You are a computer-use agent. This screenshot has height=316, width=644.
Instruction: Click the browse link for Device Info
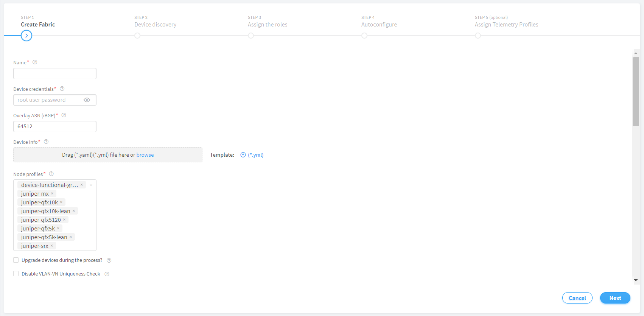145,155
